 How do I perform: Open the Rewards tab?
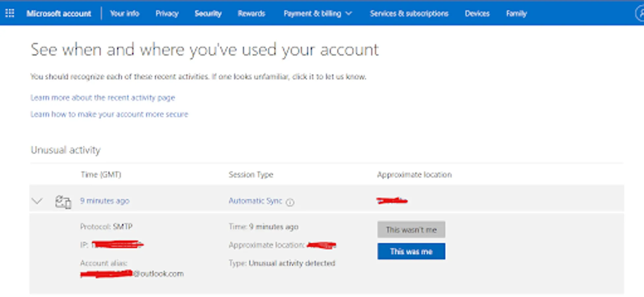252,14
